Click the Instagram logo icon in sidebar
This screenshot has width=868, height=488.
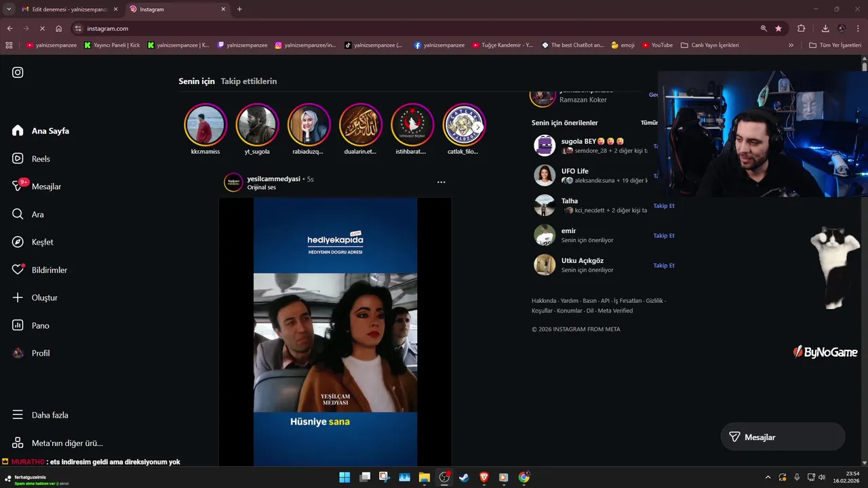(18, 73)
